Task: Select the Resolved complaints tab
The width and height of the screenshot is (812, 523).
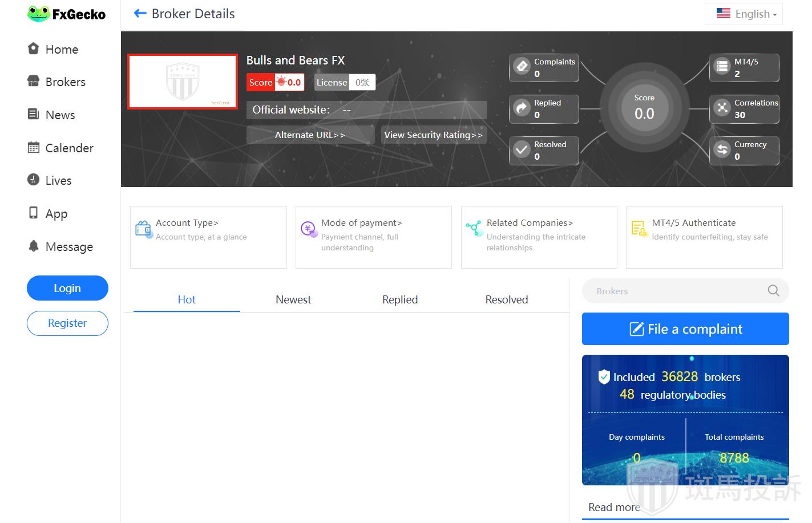Action: click(506, 299)
